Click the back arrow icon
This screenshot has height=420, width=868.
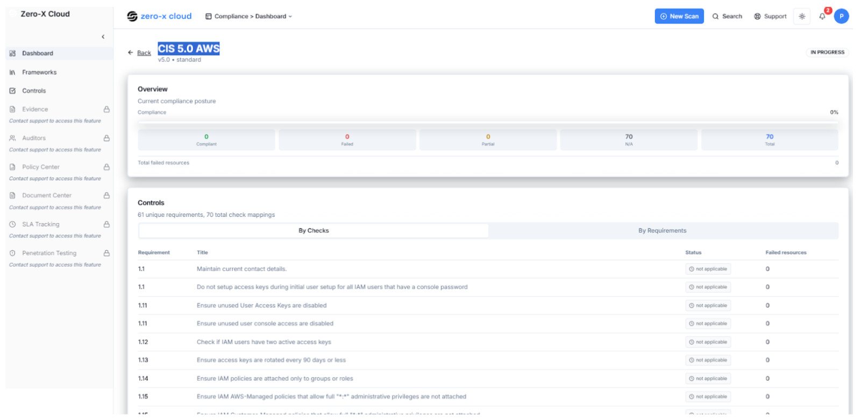[130, 53]
